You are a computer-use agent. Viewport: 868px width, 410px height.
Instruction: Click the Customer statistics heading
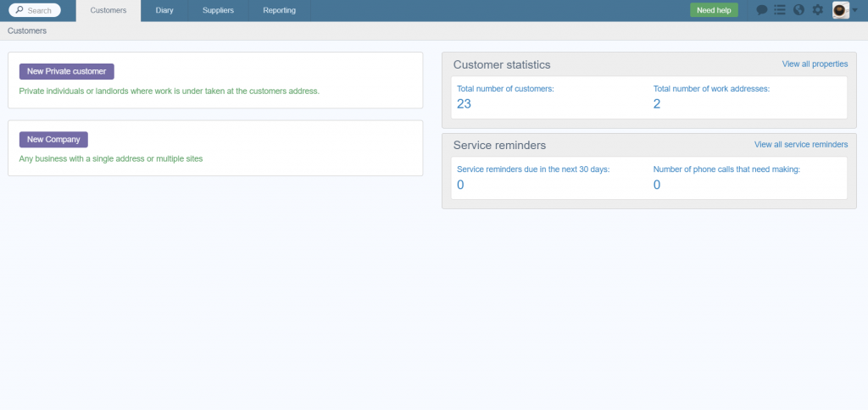click(502, 64)
